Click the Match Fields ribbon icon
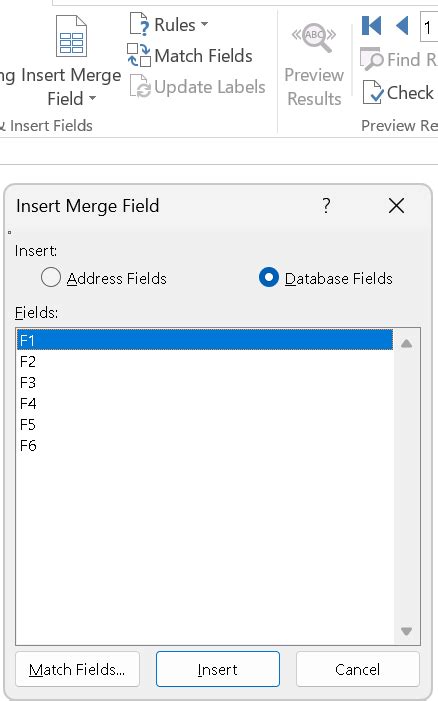This screenshot has height=701, width=438. 139,55
